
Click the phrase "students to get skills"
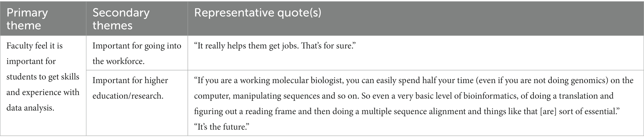pos(43,77)
